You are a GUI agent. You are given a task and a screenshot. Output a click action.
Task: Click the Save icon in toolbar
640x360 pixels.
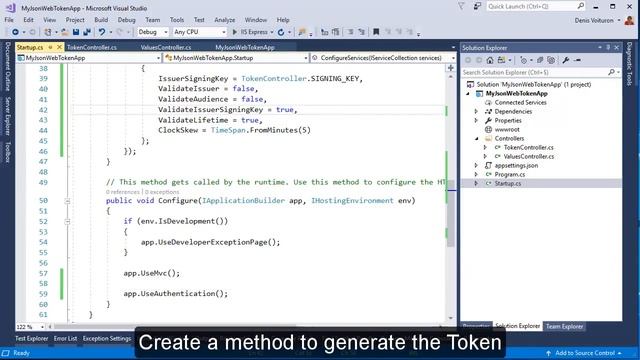[76, 32]
